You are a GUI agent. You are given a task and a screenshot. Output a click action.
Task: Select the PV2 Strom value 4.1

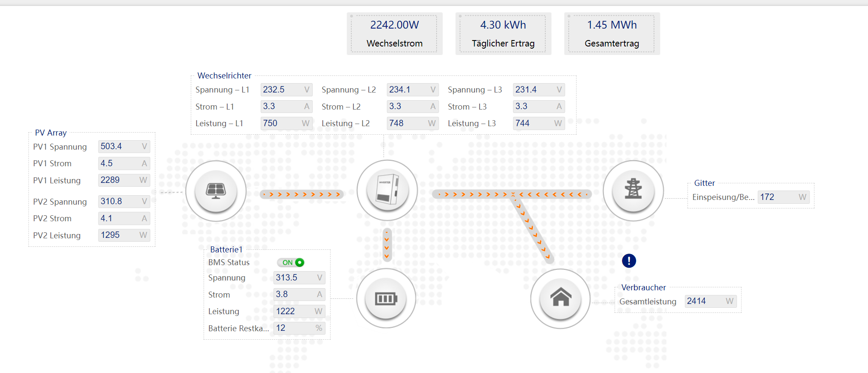(124, 218)
